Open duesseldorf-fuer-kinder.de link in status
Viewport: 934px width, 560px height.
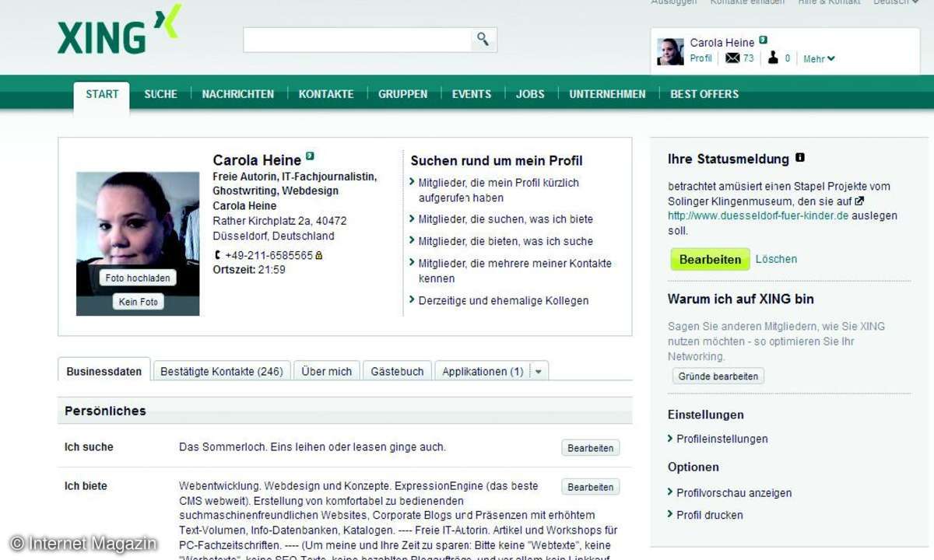pos(757,215)
